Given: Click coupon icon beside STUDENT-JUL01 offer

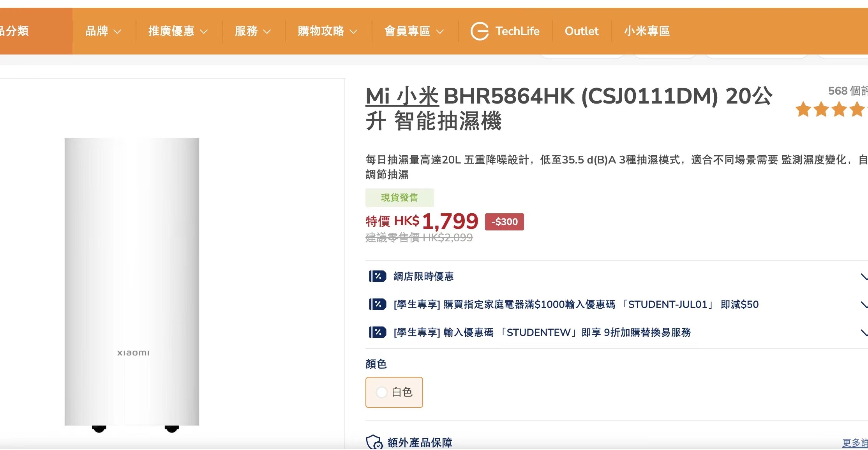Looking at the screenshot, I should [x=377, y=304].
